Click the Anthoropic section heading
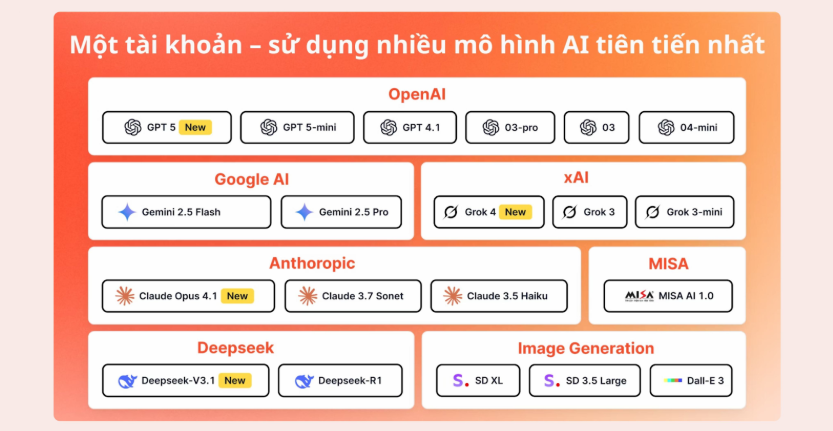 [312, 263]
